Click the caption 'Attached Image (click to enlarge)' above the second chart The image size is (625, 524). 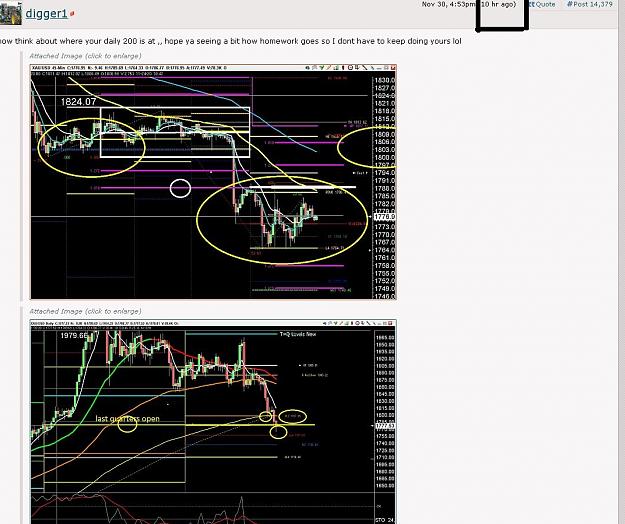(85, 311)
